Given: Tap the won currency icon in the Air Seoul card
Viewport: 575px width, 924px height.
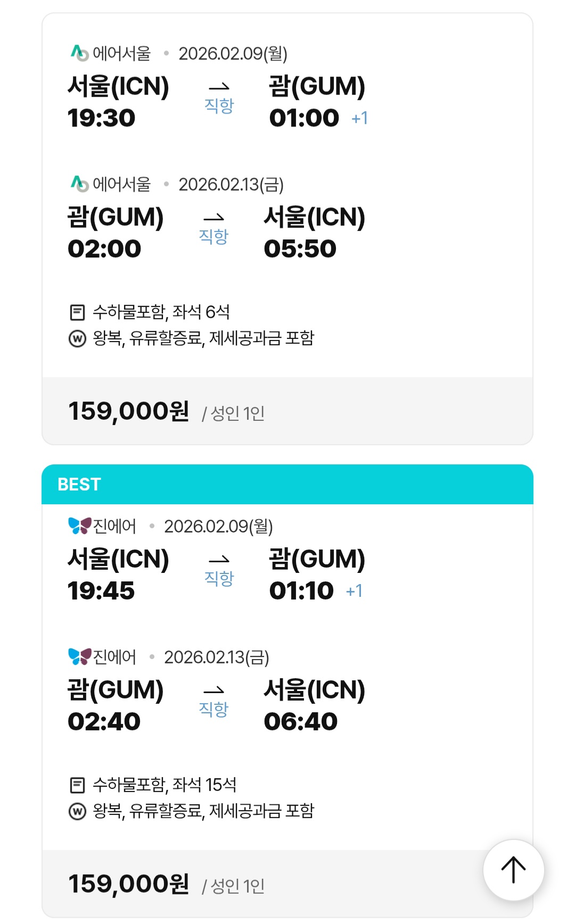Looking at the screenshot, I should click(x=78, y=338).
